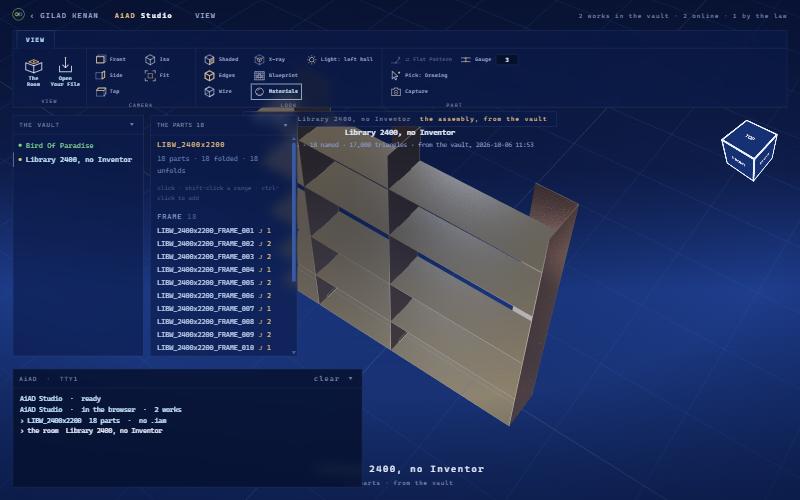This screenshot has width=800, height=500.
Task: Select the LIBW_2400x2200 assembly header
Action: pyautogui.click(x=191, y=145)
